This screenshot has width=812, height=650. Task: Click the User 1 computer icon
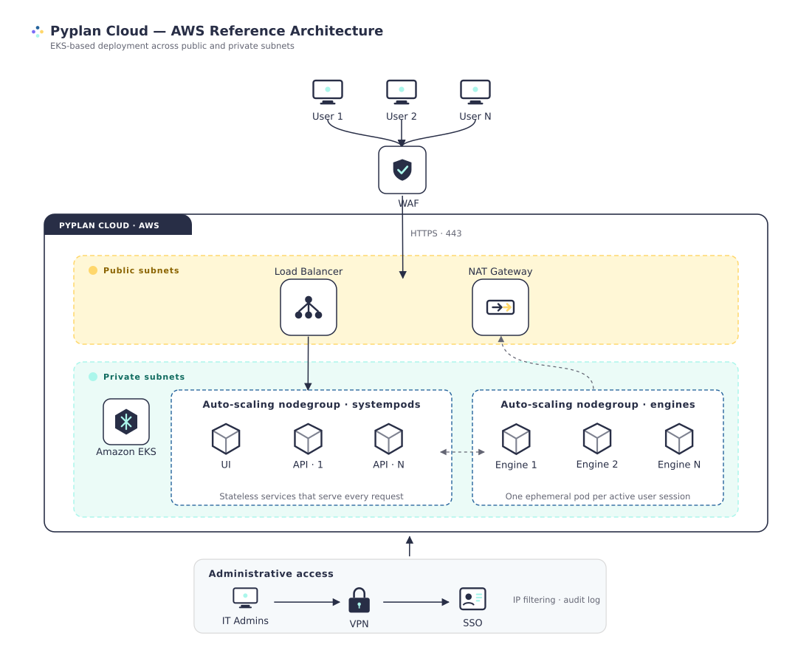tap(327, 92)
